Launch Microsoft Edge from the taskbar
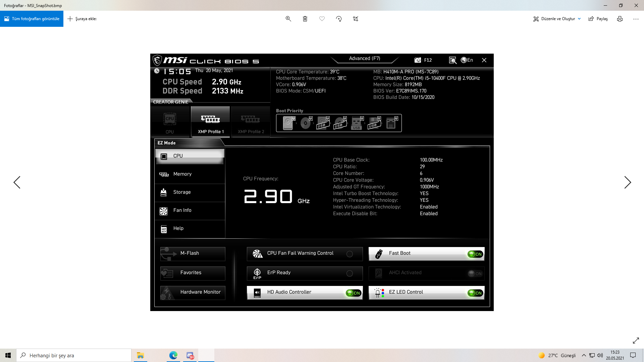Viewport: 644px width, 362px height. [173, 355]
